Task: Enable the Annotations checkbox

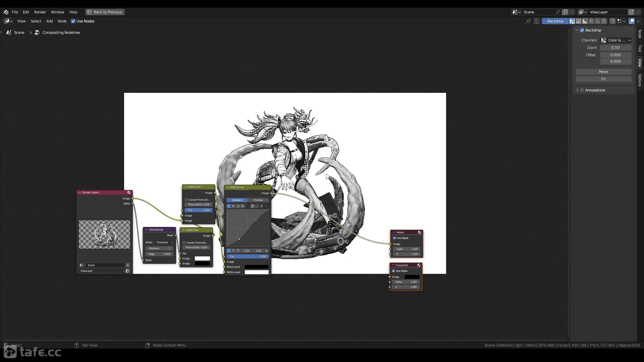Action: [x=582, y=90]
